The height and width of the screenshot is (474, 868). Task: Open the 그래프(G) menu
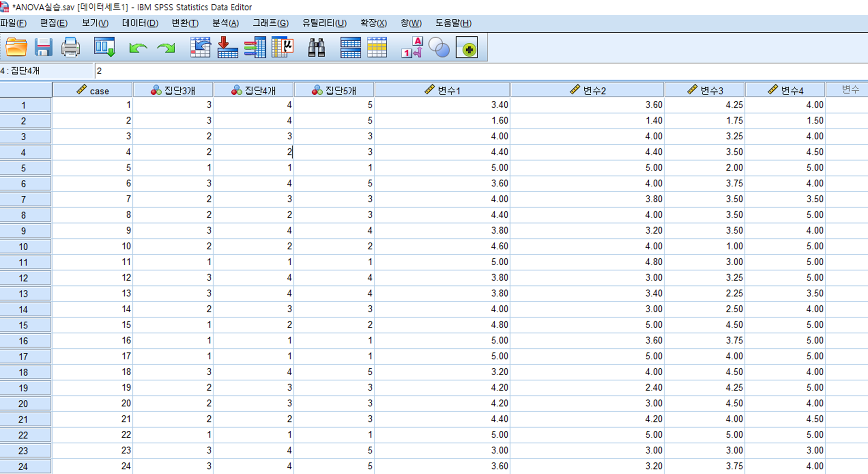click(270, 23)
